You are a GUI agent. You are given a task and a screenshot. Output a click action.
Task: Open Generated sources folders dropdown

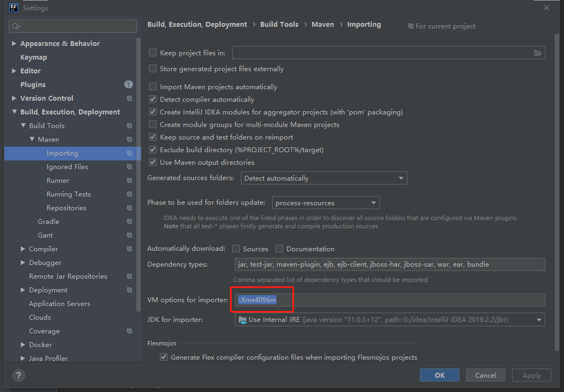click(324, 178)
